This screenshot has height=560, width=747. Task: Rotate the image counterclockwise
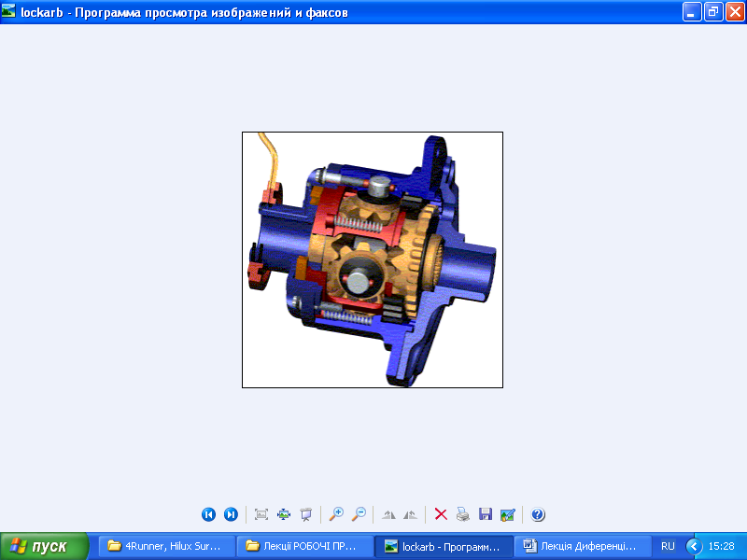click(410, 514)
